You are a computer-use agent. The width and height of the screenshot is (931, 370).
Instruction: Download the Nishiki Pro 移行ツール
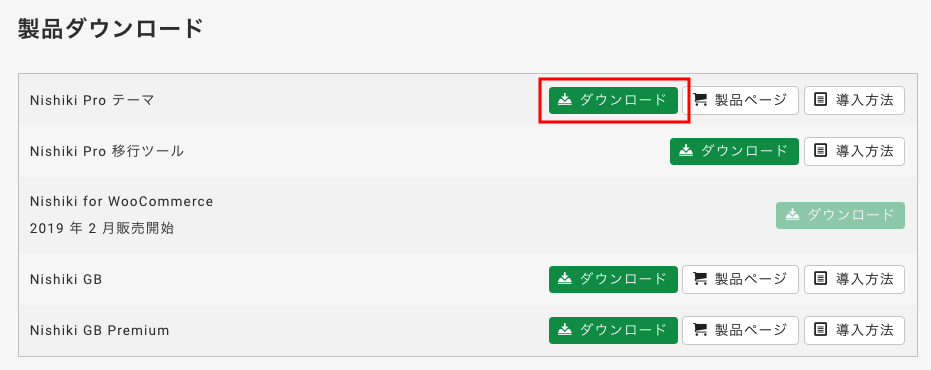tap(734, 151)
